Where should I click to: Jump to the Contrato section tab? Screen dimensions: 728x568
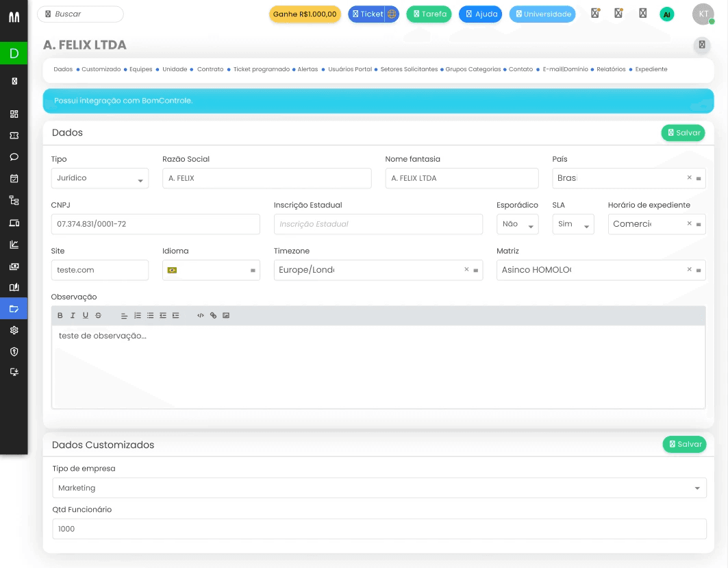tap(210, 69)
